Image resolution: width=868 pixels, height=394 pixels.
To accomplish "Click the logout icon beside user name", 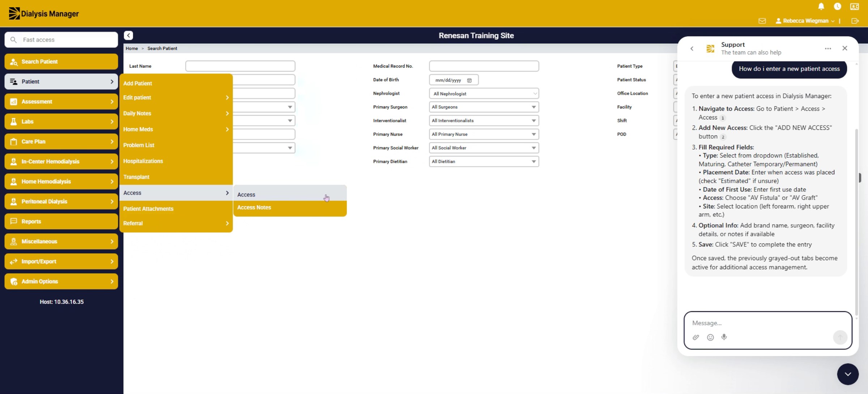I will pos(855,21).
